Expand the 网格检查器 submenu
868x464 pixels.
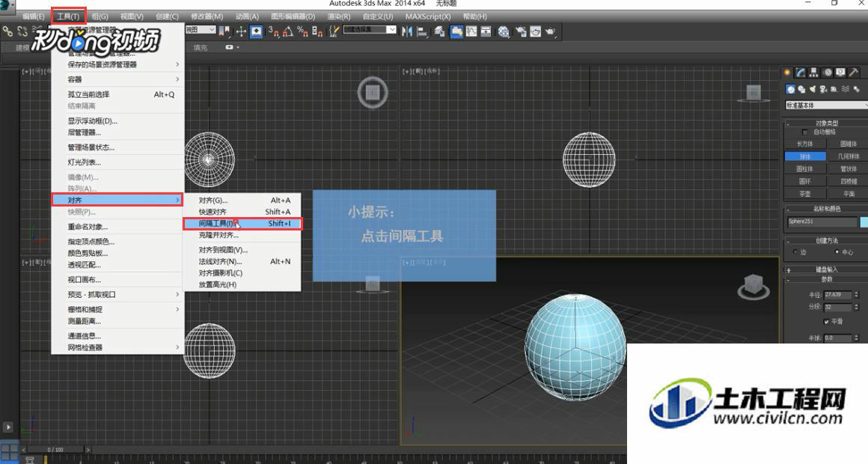tap(117, 348)
